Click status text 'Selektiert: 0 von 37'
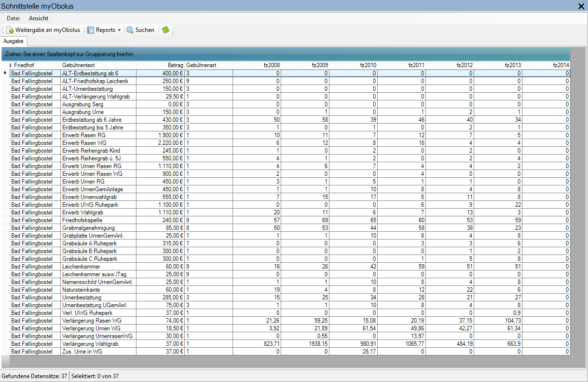 tap(95, 376)
